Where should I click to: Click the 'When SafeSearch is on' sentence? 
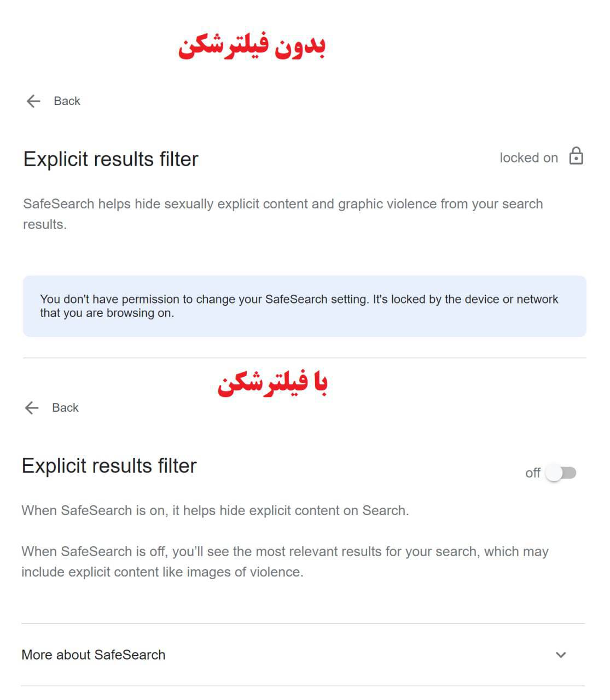215,511
